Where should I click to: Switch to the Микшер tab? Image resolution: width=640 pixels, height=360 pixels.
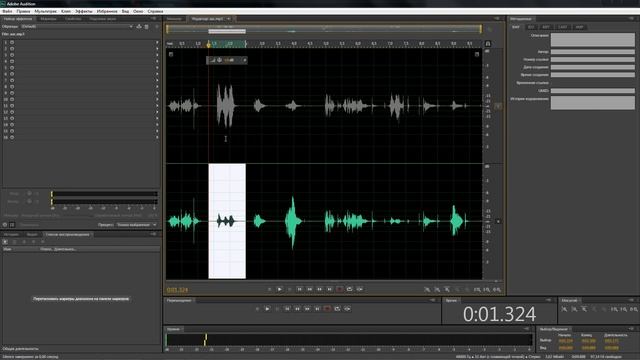click(x=174, y=19)
